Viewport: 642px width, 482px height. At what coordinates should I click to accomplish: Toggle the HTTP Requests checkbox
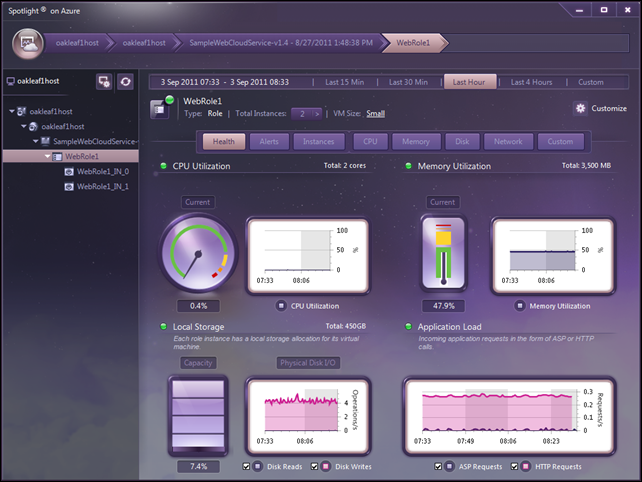514,466
